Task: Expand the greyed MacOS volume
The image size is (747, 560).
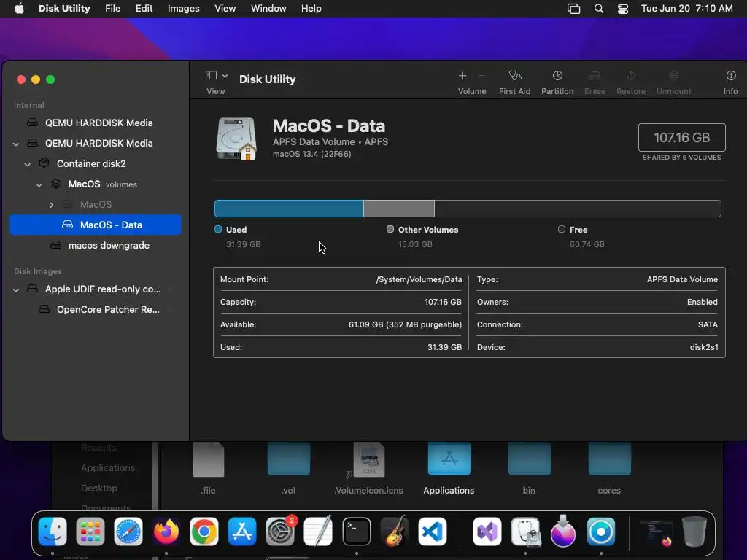Action: pos(51,205)
